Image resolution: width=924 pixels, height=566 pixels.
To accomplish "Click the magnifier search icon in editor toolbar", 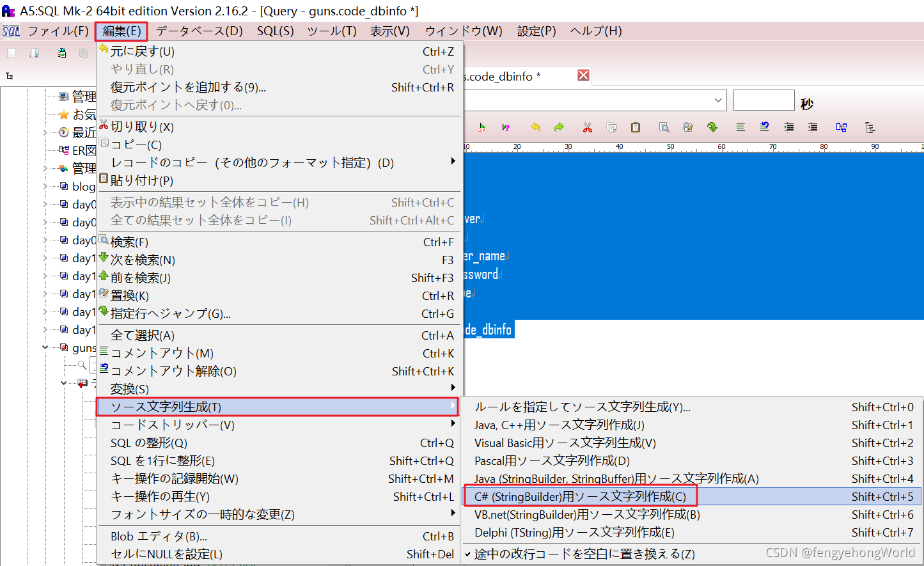I will pyautogui.click(x=664, y=127).
